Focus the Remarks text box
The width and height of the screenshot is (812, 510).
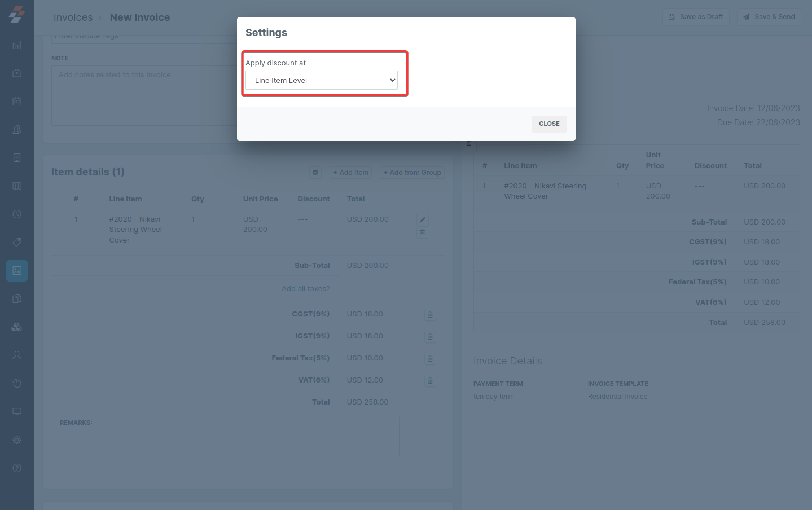coord(254,437)
